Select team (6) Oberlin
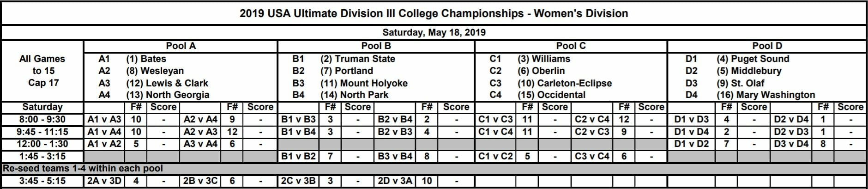The image size is (868, 189). pos(541,71)
